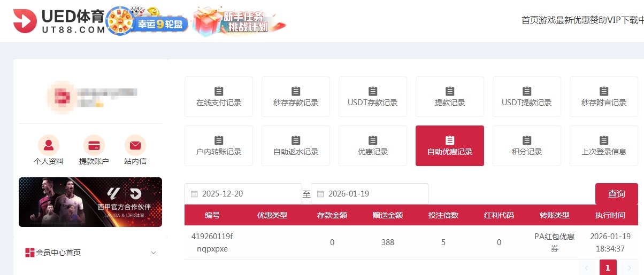Click clipboard icon above 提款记录
The height and width of the screenshot is (275, 644).
(x=450, y=91)
